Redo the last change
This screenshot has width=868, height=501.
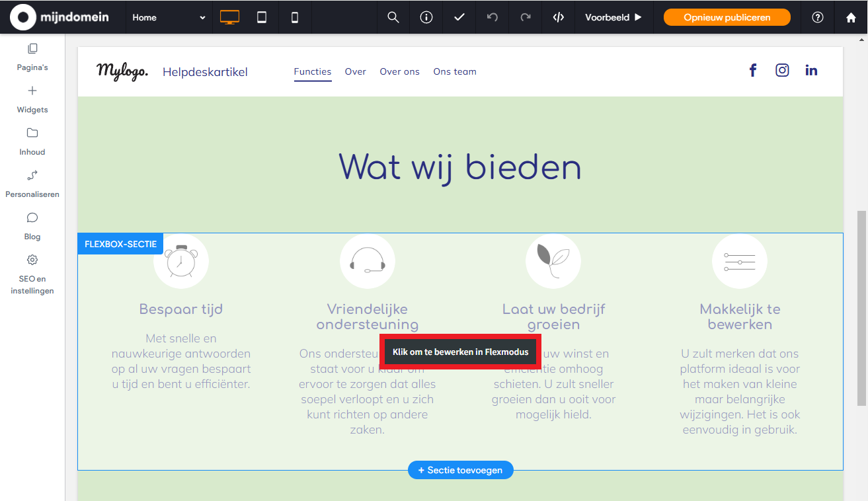coord(525,17)
